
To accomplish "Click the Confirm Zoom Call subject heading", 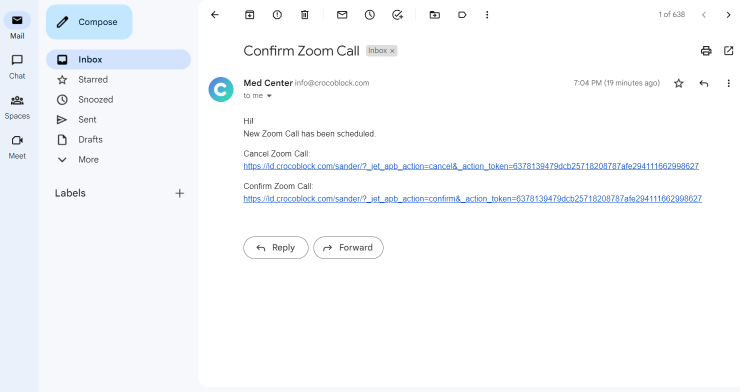I will point(302,51).
